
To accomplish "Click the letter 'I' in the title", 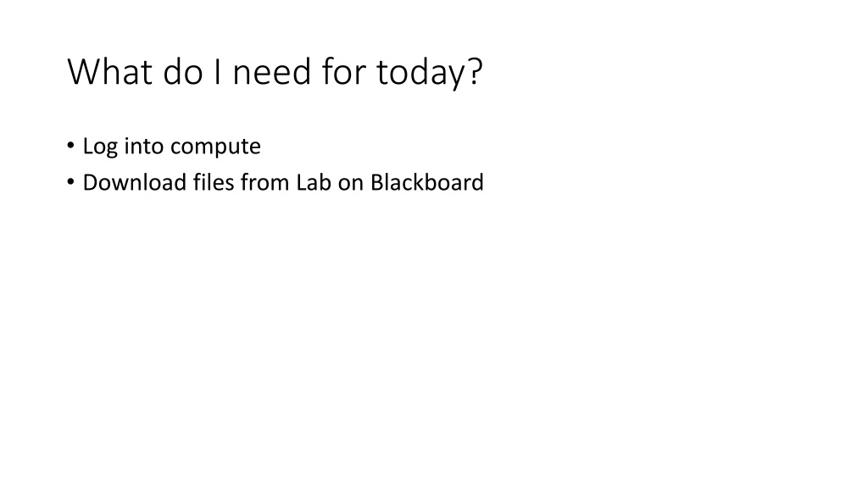I will click(218, 71).
